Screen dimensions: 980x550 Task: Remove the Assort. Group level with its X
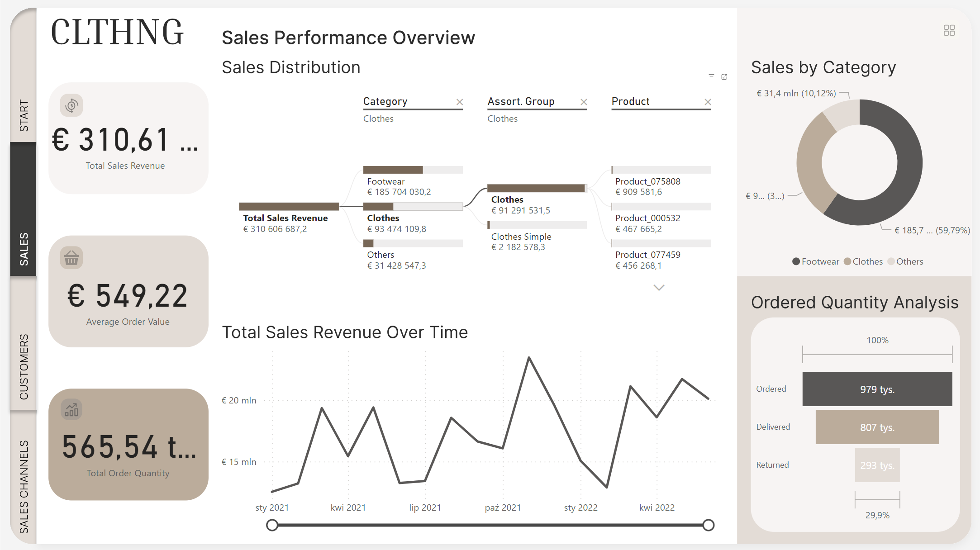584,102
